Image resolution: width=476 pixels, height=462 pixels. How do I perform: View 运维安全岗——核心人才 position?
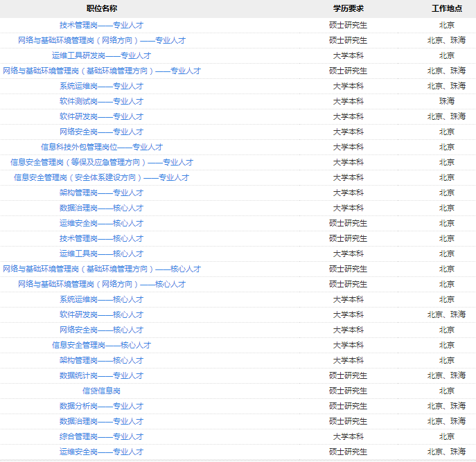[x=101, y=223]
